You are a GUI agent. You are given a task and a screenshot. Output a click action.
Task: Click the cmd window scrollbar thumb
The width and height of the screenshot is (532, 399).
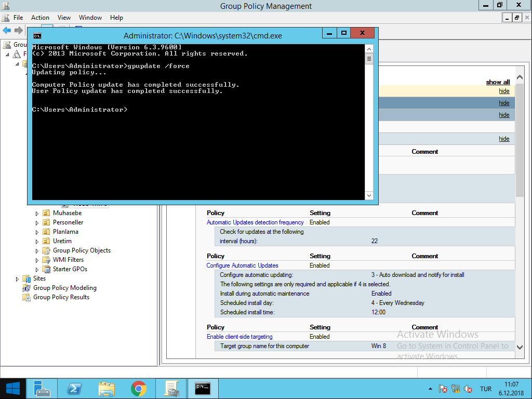point(369,59)
